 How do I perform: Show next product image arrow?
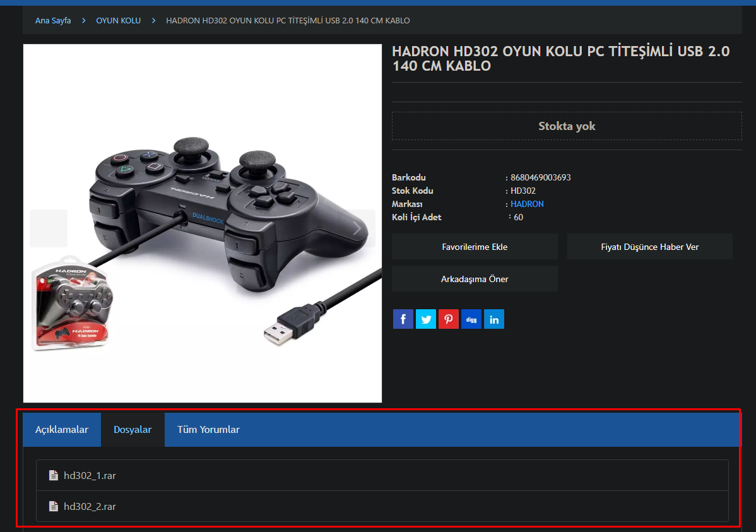coord(357,228)
